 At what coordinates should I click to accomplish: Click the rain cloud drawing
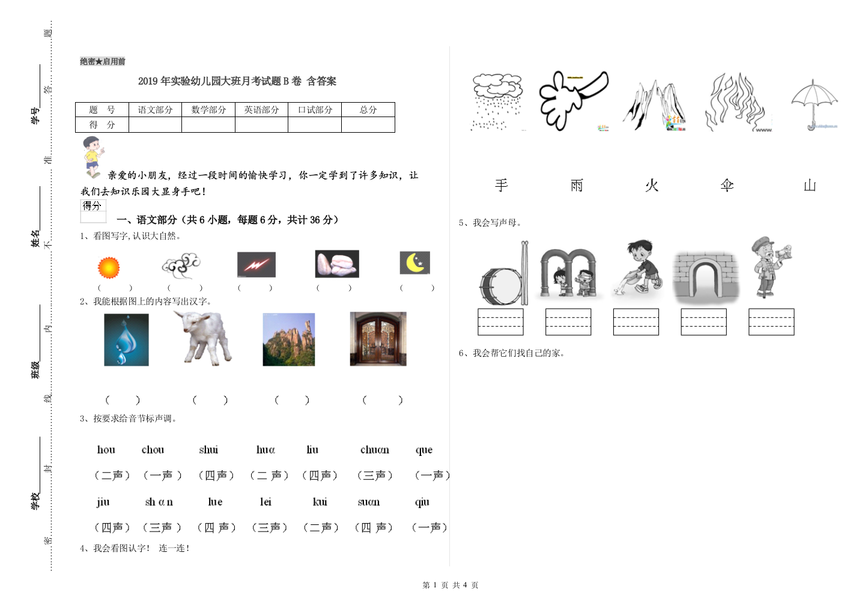(497, 101)
